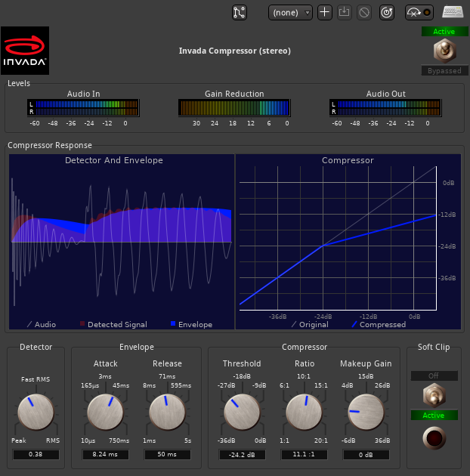
Task: Click the Threshold knob
Action: pos(242,413)
